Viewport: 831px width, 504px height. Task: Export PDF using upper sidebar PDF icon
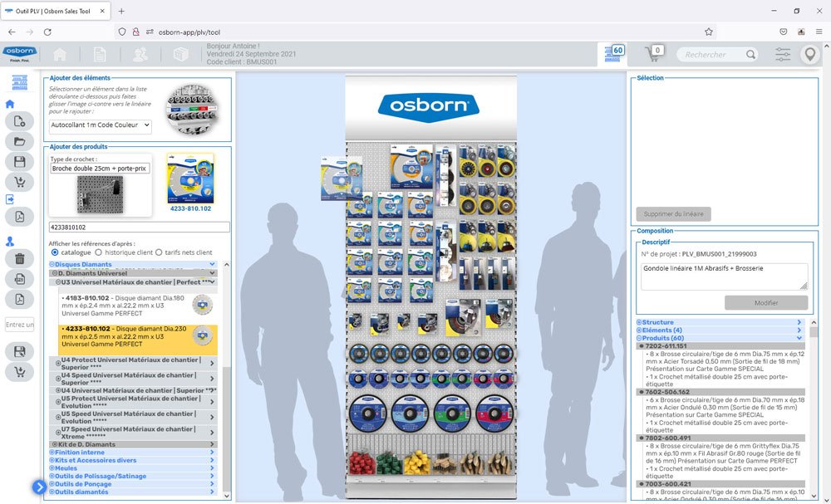pos(20,217)
